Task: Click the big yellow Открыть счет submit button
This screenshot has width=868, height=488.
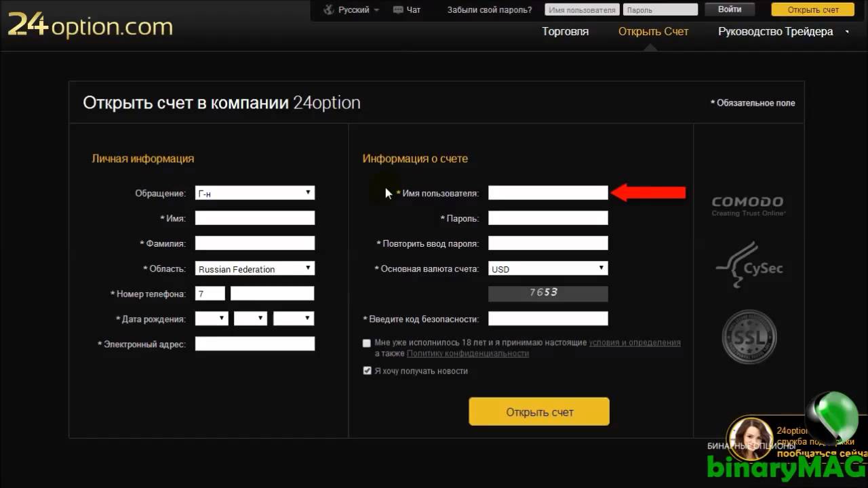Action: pos(539,411)
